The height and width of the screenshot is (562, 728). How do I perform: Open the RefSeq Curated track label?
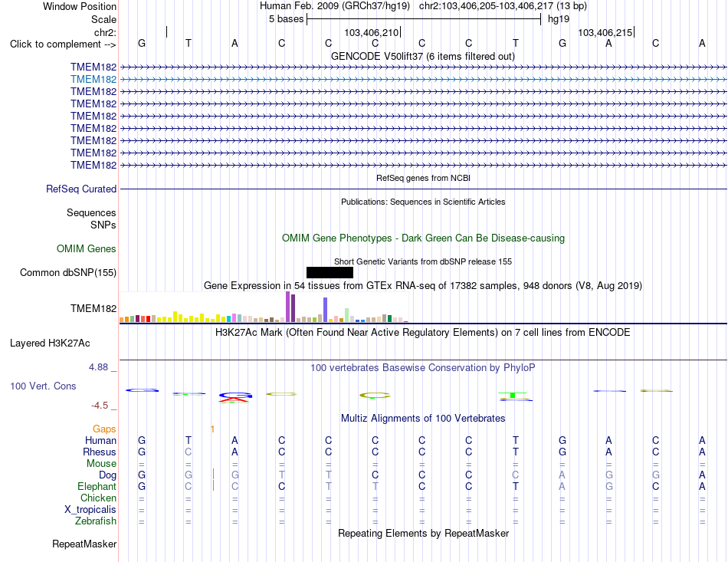pyautogui.click(x=81, y=189)
